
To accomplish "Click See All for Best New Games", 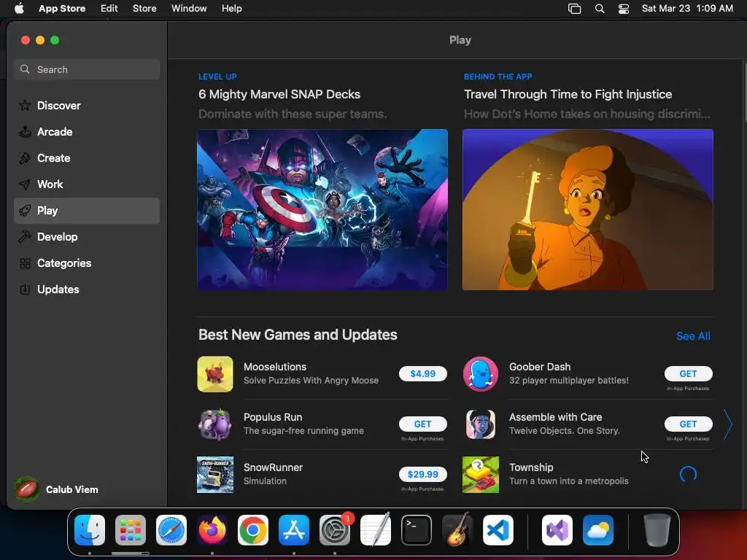I will 693,336.
